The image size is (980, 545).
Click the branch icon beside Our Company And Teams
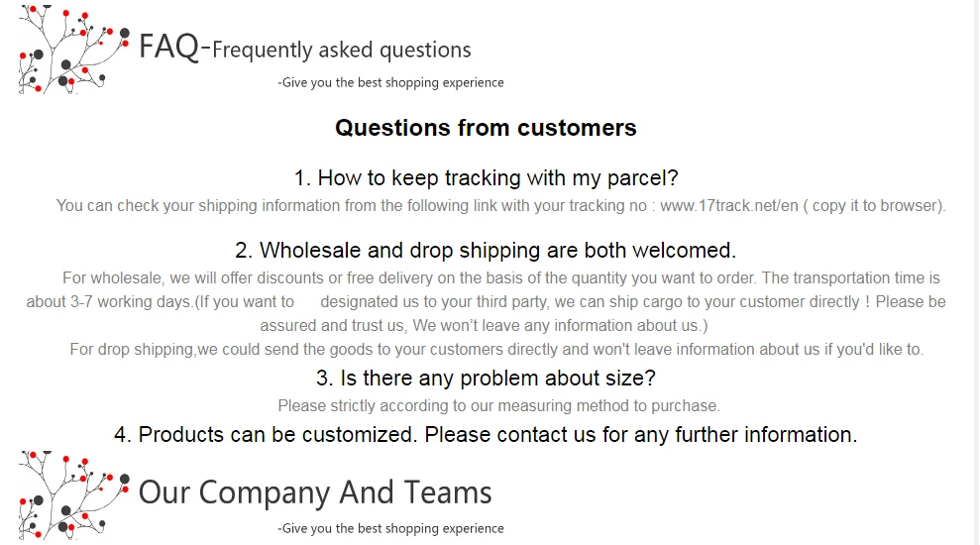(74, 495)
